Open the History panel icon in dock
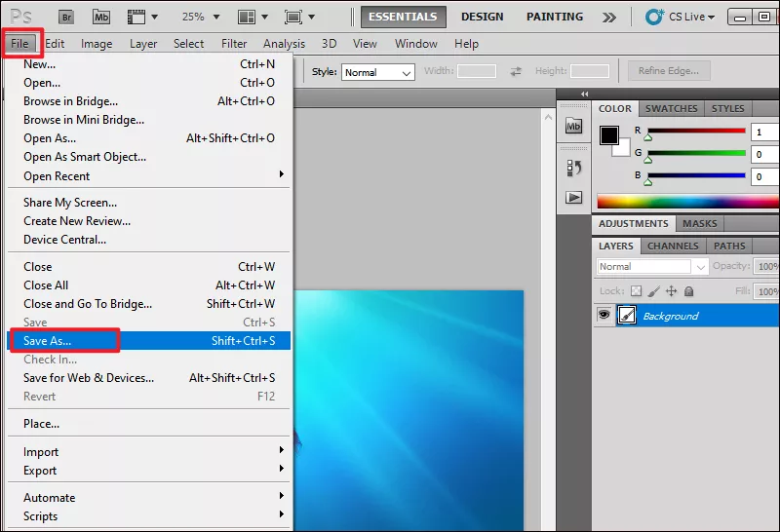Image resolution: width=780 pixels, height=532 pixels. coord(573,168)
